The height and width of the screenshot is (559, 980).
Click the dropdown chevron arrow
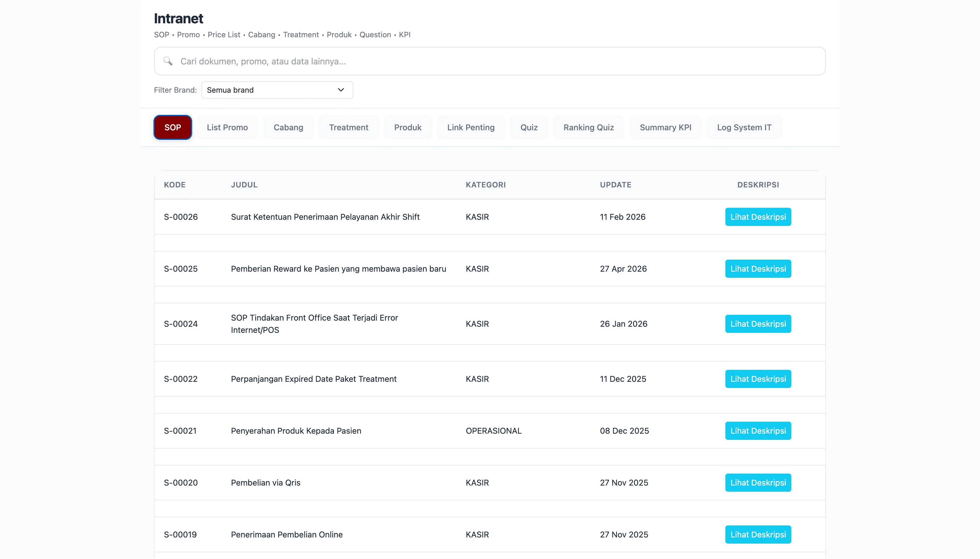(x=341, y=90)
